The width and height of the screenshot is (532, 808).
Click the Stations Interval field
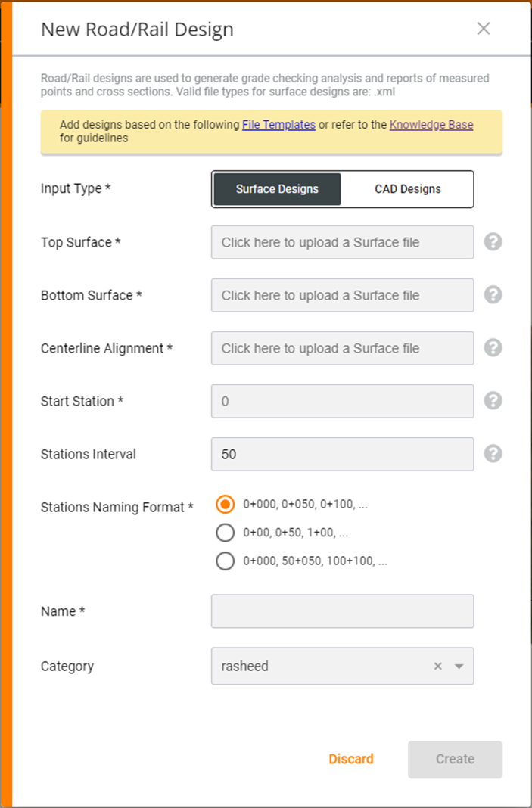click(342, 454)
